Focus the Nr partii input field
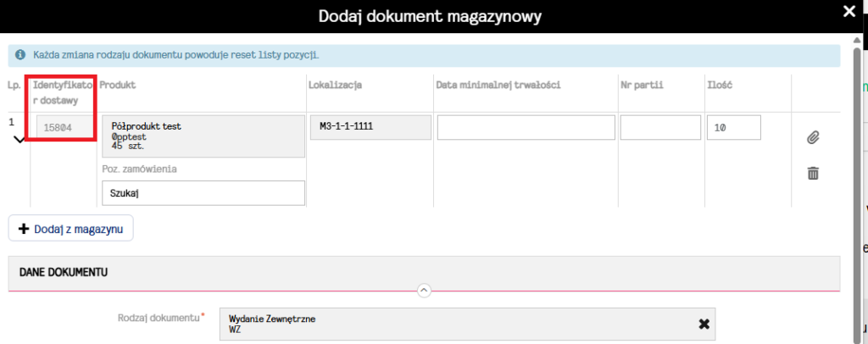Image resolution: width=868 pixels, height=344 pixels. tap(658, 128)
